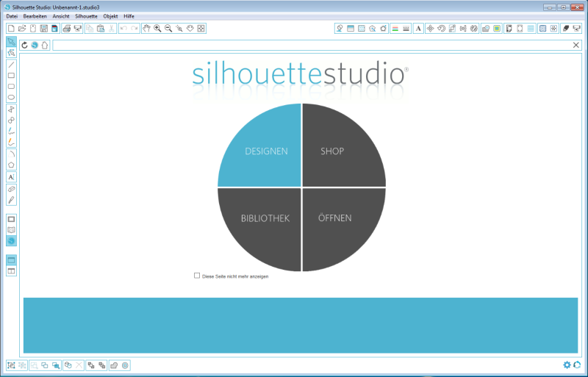The image size is (588, 377).
Task: Select the line drawing tool
Action: tap(11, 65)
